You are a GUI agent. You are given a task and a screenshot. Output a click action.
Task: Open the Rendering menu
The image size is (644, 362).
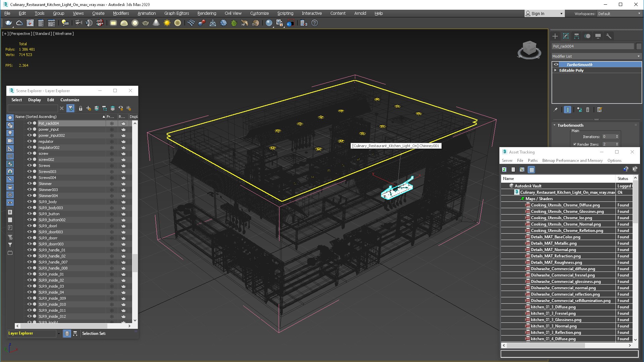207,13
